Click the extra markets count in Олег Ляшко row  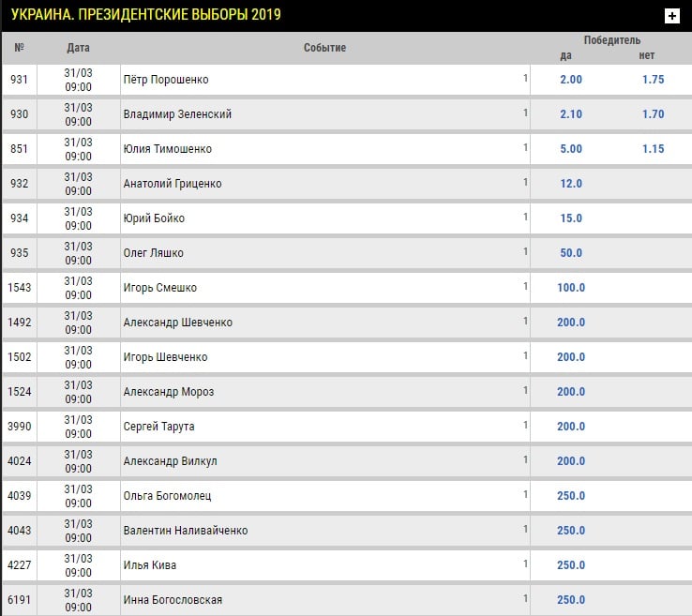coord(525,251)
